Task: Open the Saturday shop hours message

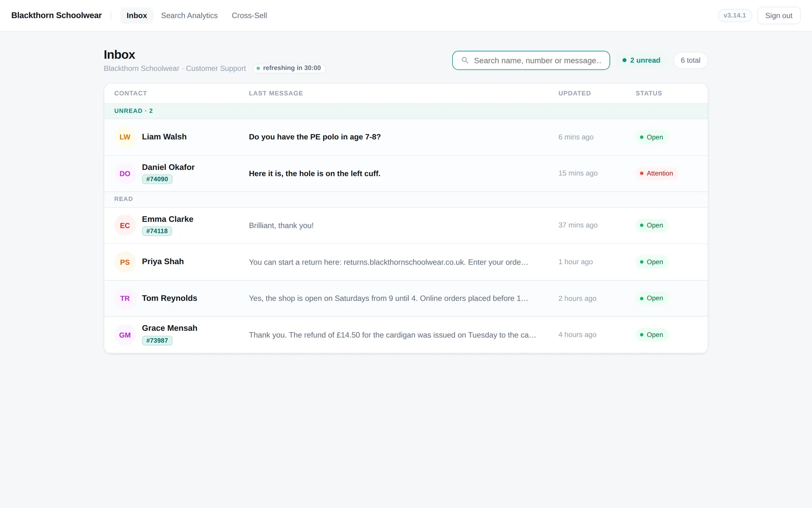Action: pos(389,298)
